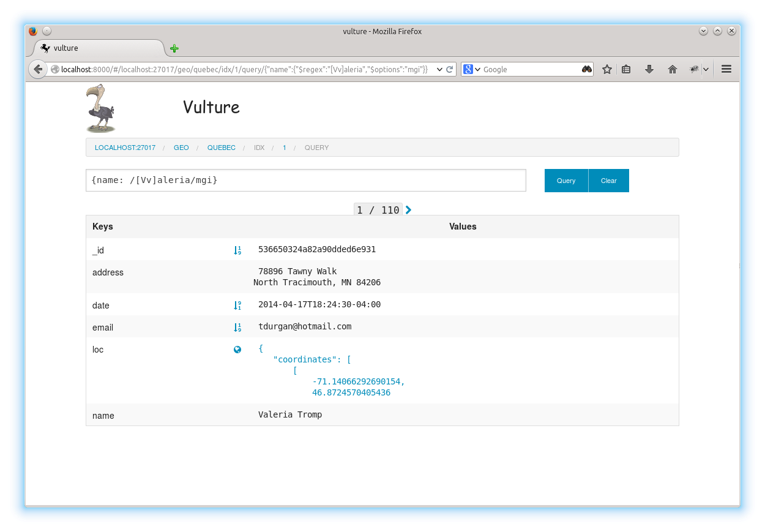765x532 pixels.
Task: Click the breadcrumb link labeled 1
Action: coord(285,148)
